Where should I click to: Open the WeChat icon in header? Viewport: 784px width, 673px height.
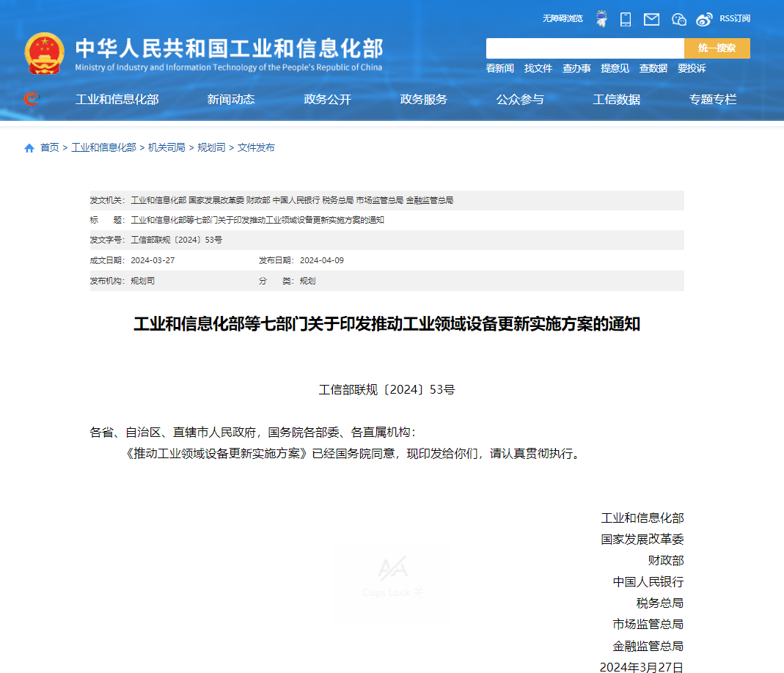tap(679, 19)
